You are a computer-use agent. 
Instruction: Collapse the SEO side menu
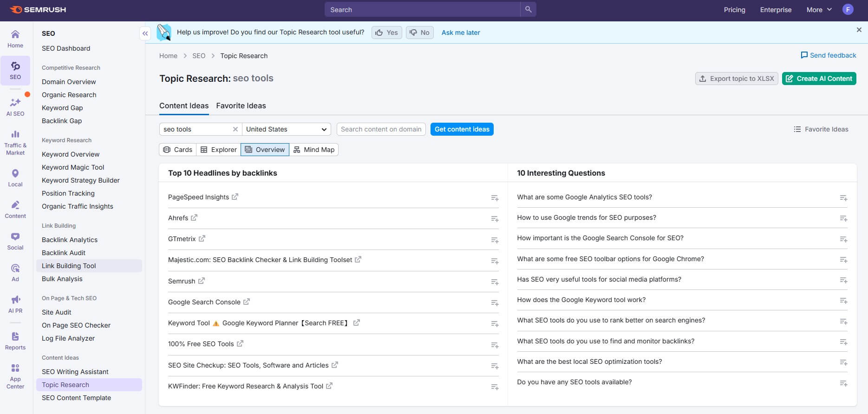pyautogui.click(x=145, y=33)
